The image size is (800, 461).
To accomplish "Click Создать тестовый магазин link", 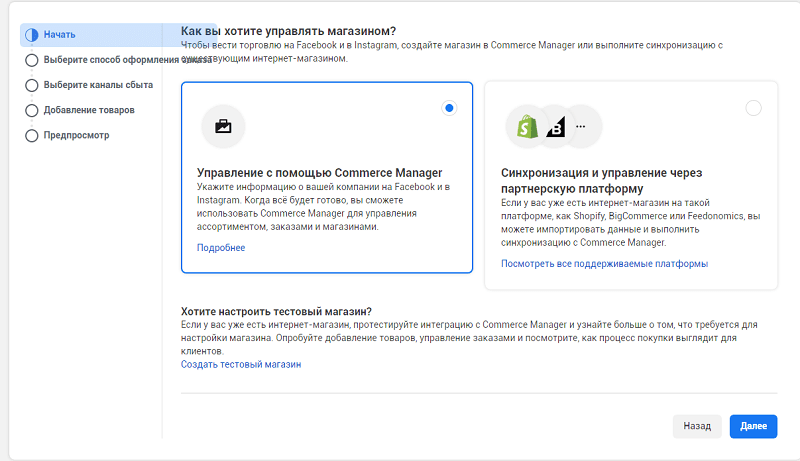I will pyautogui.click(x=241, y=365).
